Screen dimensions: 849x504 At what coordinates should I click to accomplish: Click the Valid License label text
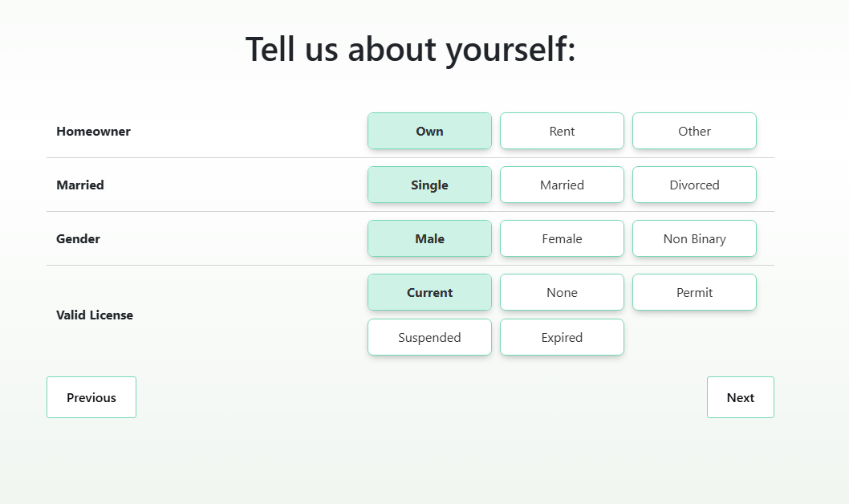95,315
